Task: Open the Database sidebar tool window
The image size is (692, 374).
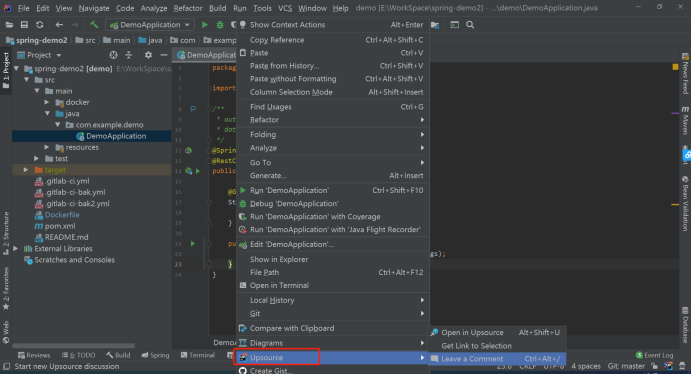Action: tap(685, 325)
